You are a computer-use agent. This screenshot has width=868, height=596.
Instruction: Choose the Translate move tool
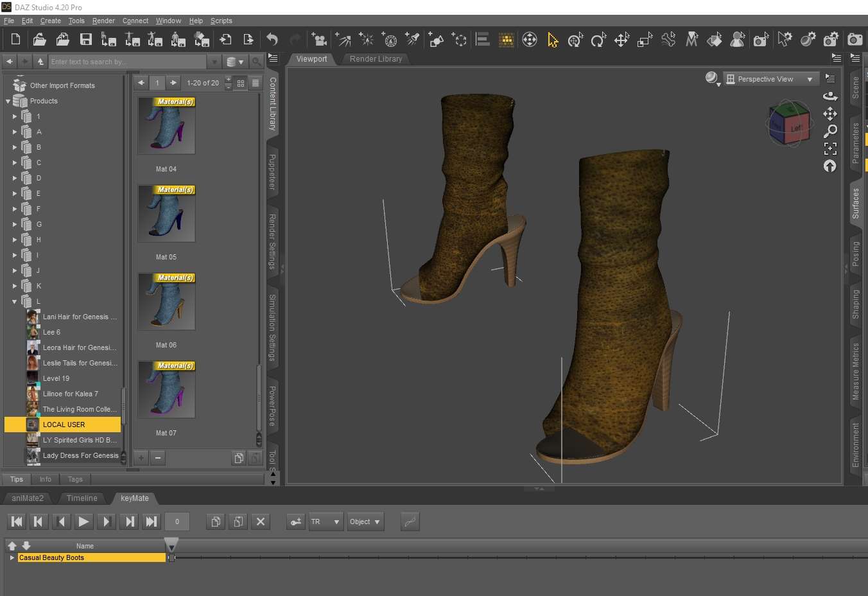[621, 40]
